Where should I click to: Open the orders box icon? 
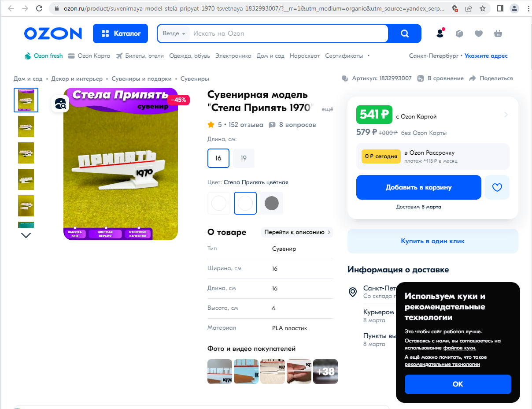click(x=459, y=33)
